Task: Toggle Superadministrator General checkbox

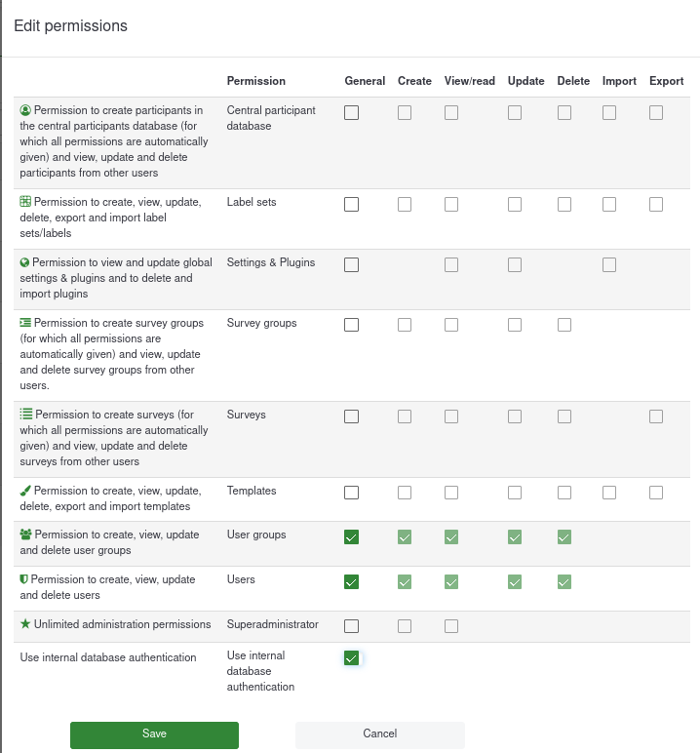Action: point(351,626)
